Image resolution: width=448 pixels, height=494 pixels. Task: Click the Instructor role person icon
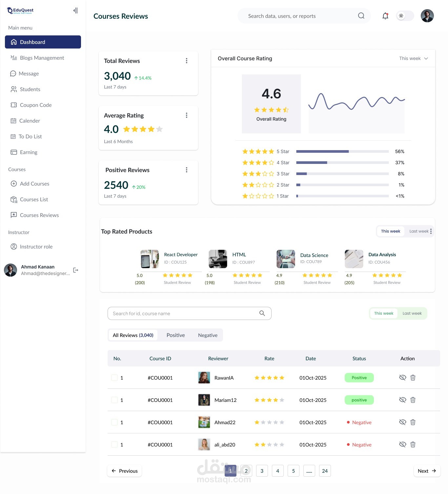[x=14, y=247]
